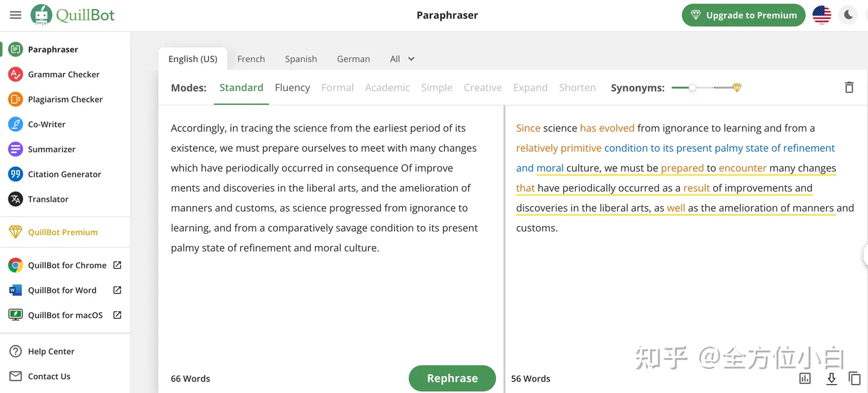Expand the All languages dropdown
This screenshot has height=393, width=868.
click(402, 58)
